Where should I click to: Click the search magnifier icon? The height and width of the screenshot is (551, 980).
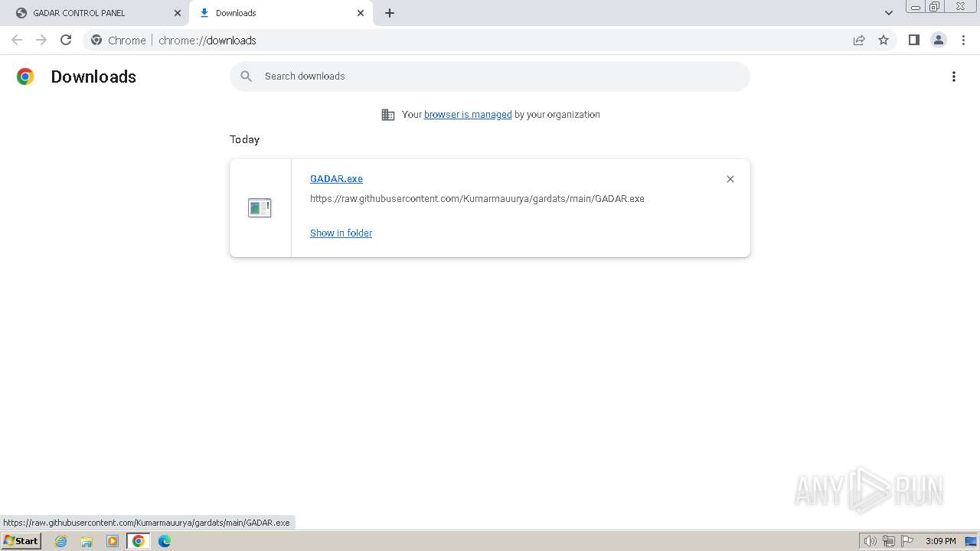[247, 77]
